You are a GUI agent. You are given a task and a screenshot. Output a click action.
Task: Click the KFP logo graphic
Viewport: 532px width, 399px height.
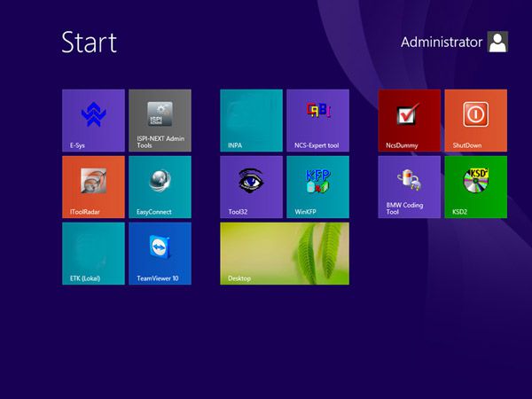pyautogui.click(x=318, y=181)
